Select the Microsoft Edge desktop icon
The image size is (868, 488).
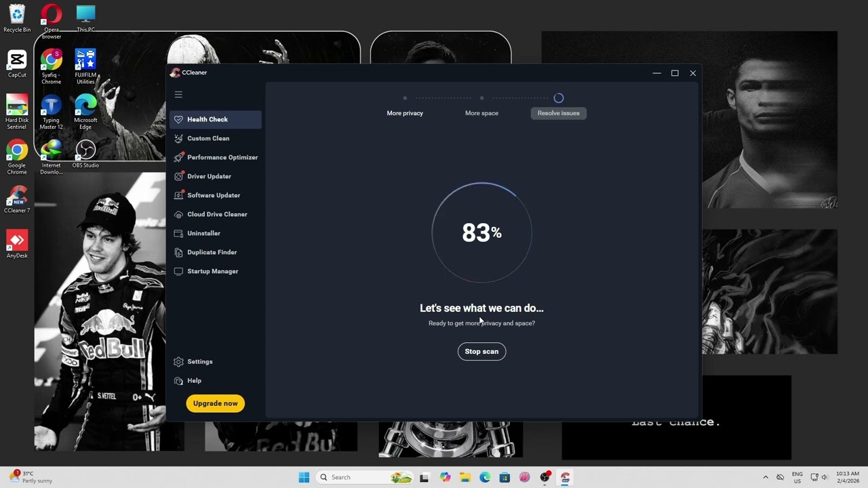pos(85,112)
